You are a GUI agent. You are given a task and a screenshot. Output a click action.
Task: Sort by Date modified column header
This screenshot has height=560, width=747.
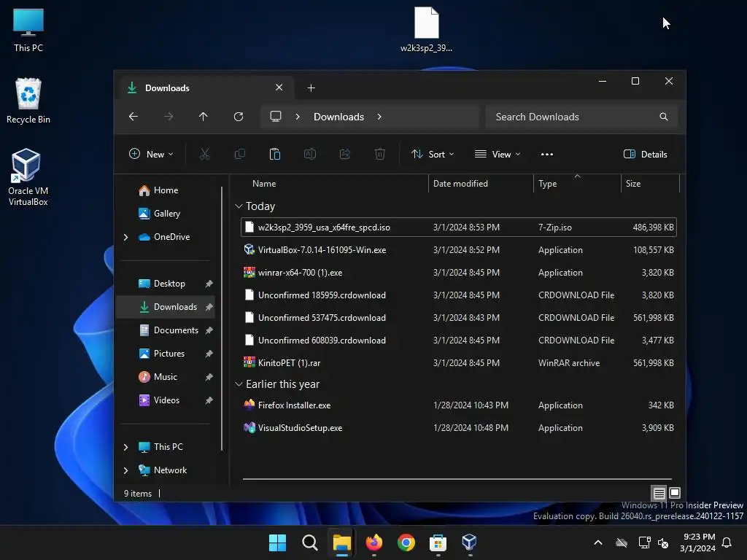pyautogui.click(x=481, y=183)
